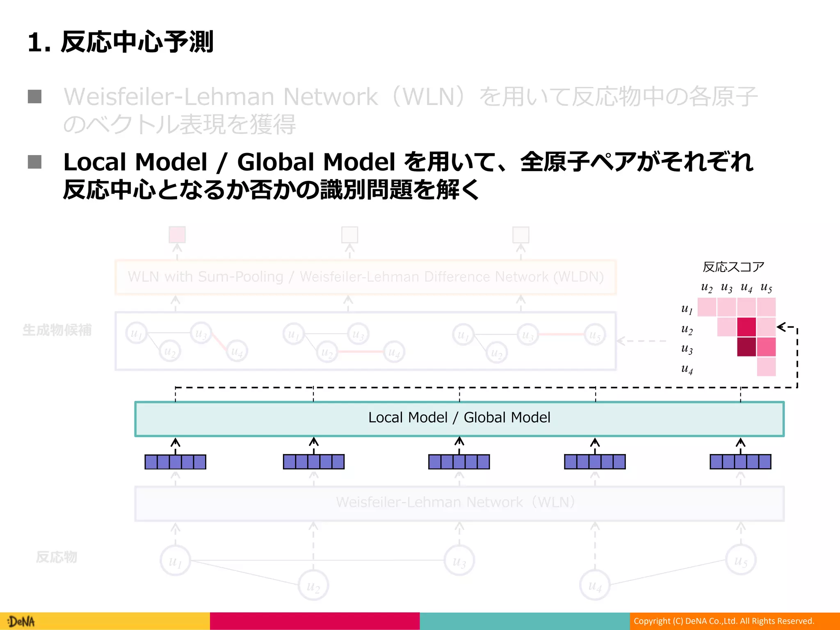Click the 反応スコア heatmap title

[x=733, y=267]
